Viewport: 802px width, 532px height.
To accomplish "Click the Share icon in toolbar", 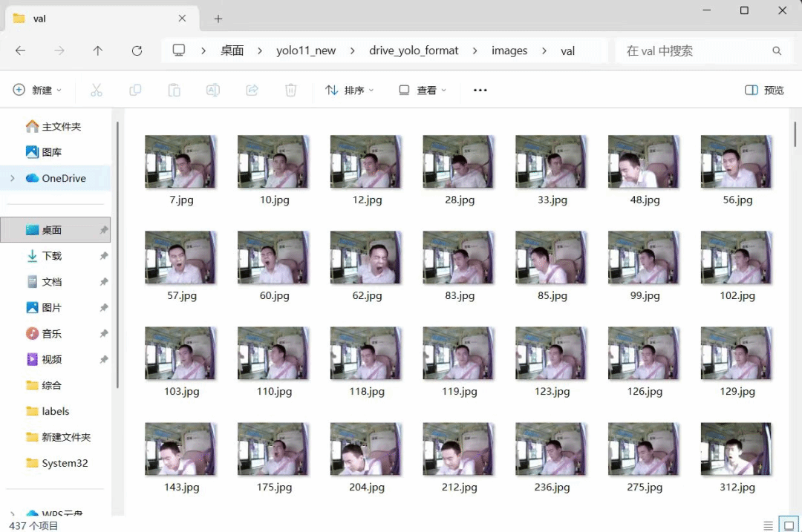I will [252, 91].
